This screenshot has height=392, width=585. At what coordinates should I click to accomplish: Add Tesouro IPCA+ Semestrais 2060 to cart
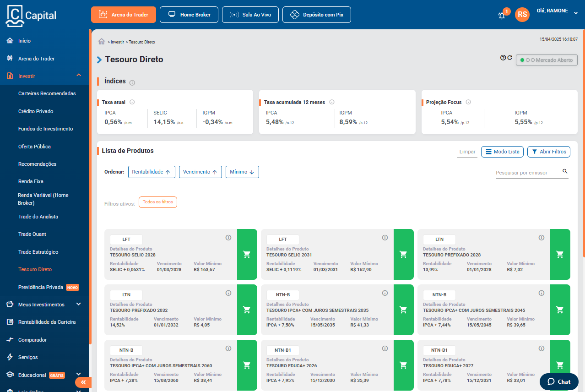pos(247,365)
